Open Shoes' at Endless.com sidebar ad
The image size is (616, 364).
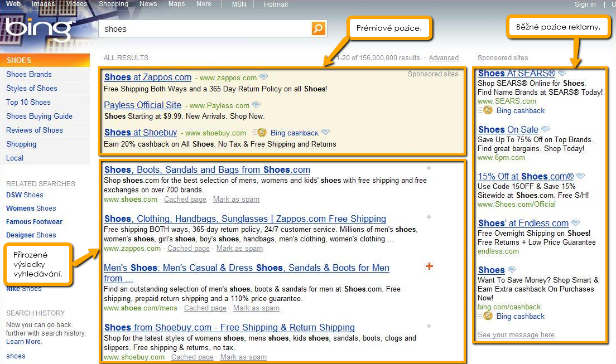(523, 223)
